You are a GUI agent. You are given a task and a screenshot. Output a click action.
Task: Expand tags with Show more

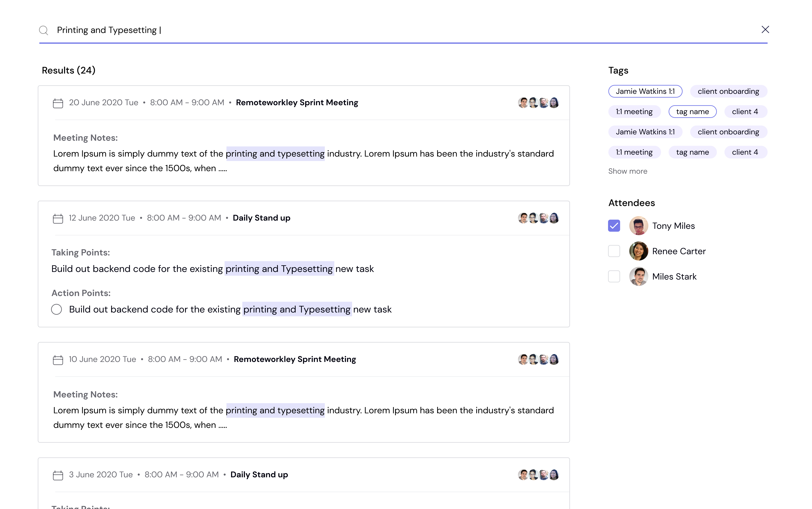click(628, 171)
